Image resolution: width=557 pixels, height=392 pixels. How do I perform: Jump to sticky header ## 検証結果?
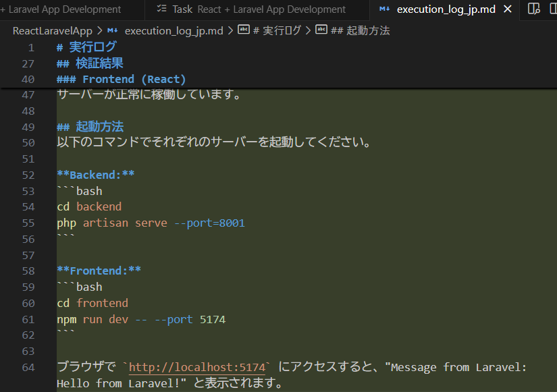point(90,63)
